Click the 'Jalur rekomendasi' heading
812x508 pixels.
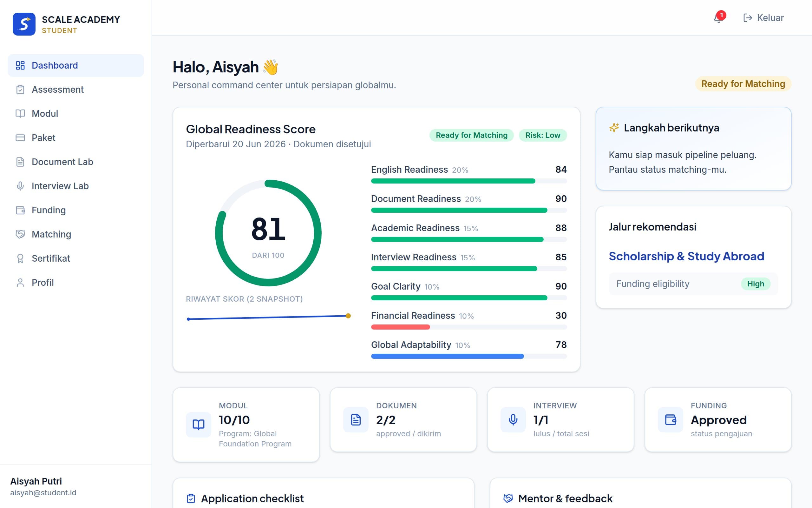(652, 227)
